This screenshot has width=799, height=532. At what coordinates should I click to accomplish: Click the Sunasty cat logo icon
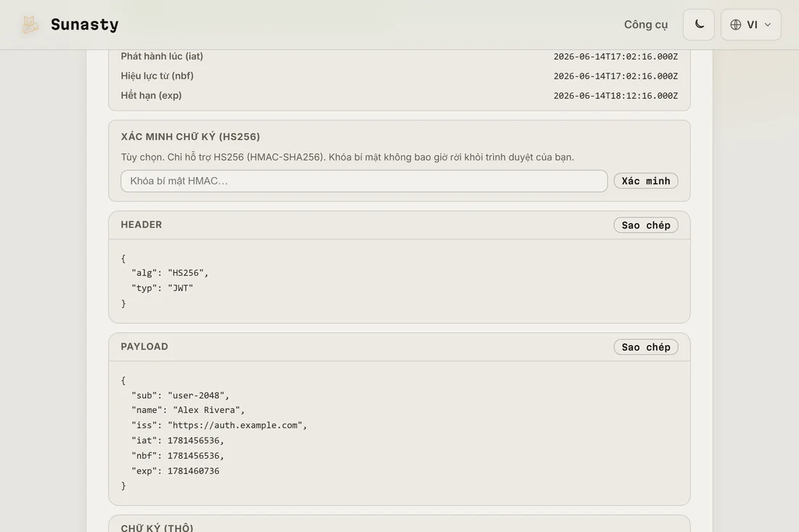click(x=30, y=25)
